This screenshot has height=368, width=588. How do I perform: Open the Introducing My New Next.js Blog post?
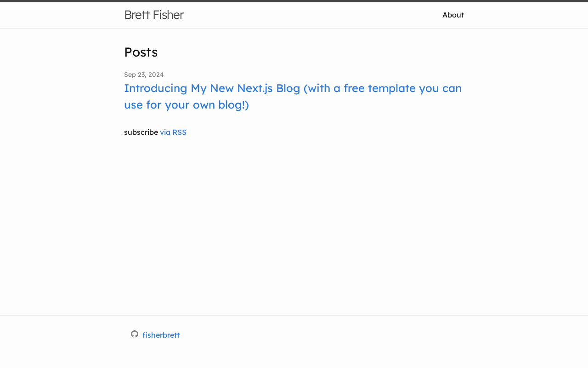point(293,96)
